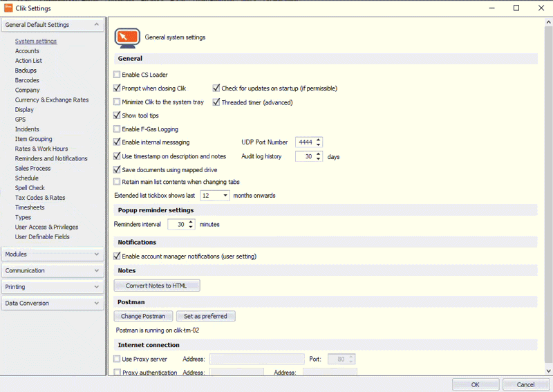
Task: Click Convert Notes to HTML button
Action: (157, 286)
